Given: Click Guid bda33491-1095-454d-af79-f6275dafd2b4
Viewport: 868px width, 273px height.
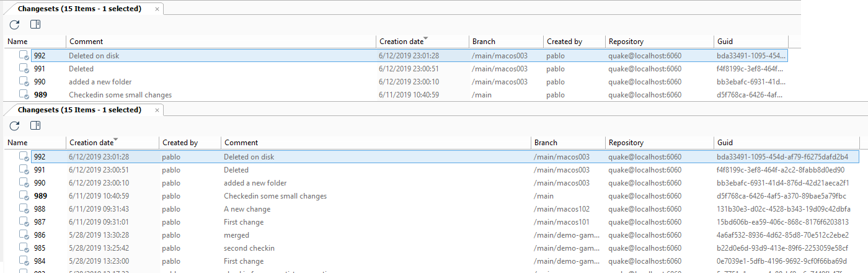Looking at the screenshot, I should [782, 157].
